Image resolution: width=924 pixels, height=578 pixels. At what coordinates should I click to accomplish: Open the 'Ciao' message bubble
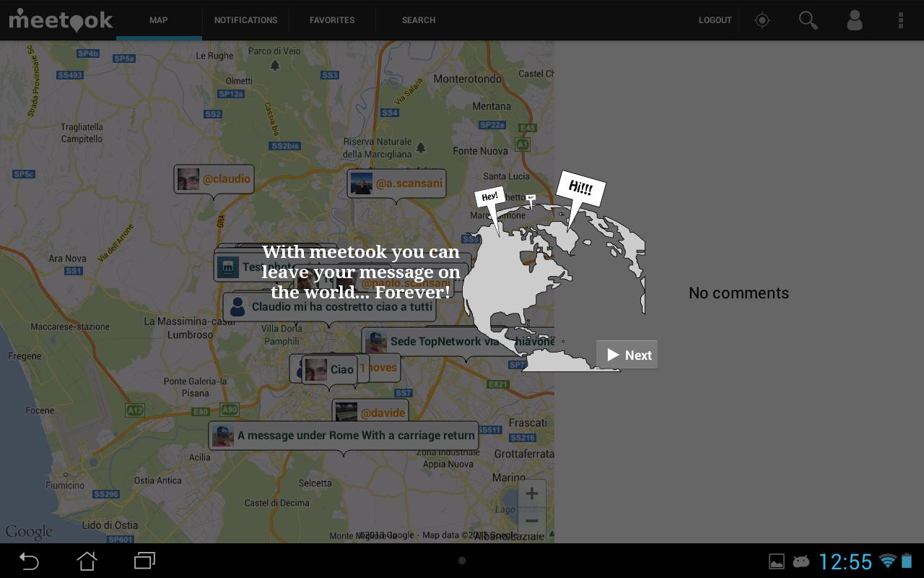coord(329,369)
